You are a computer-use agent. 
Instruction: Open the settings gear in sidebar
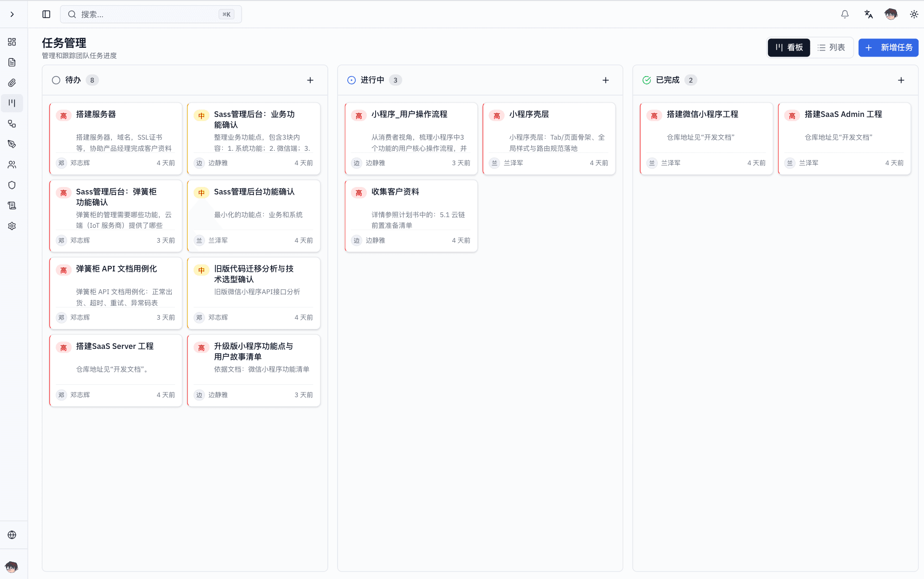pyautogui.click(x=12, y=226)
